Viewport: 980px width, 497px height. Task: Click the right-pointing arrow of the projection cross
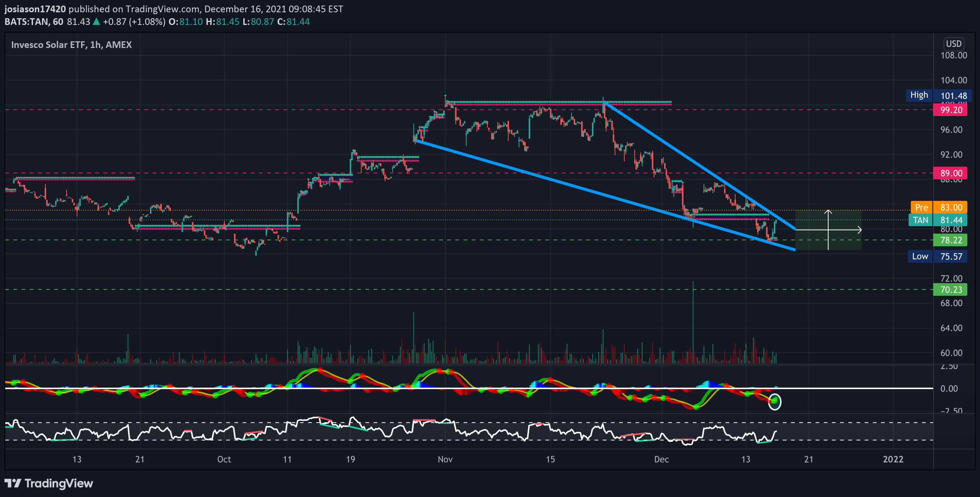tap(858, 230)
